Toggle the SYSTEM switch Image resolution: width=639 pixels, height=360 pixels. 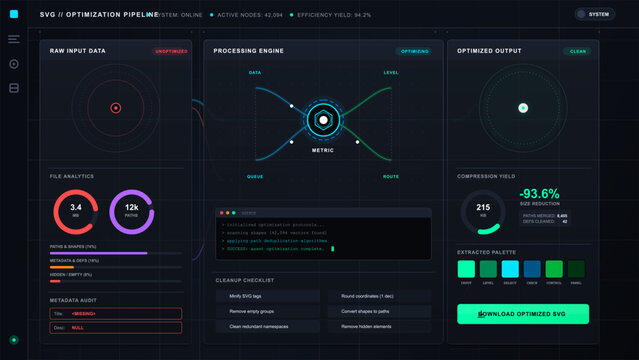click(x=595, y=14)
